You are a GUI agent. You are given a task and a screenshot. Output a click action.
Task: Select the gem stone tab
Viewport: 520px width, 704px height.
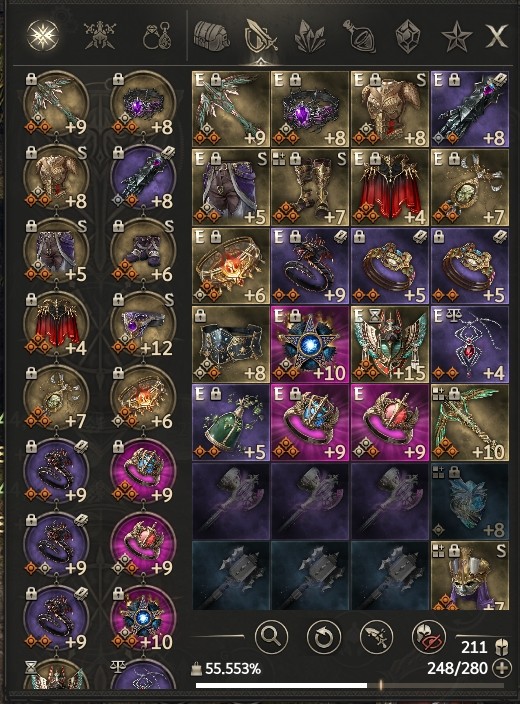pyautogui.click(x=408, y=36)
